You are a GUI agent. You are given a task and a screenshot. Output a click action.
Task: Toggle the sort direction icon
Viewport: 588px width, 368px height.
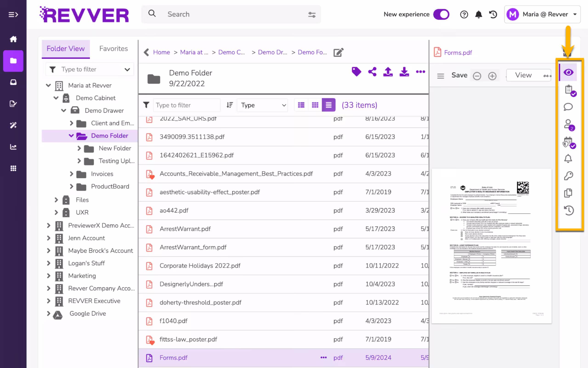pyautogui.click(x=229, y=105)
